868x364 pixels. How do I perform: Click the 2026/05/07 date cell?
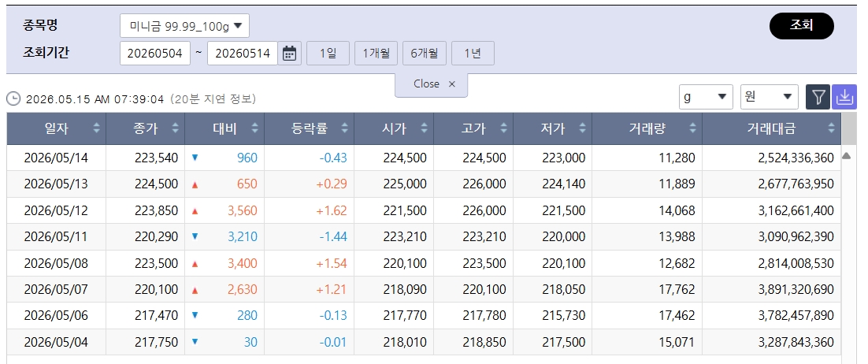56,289
